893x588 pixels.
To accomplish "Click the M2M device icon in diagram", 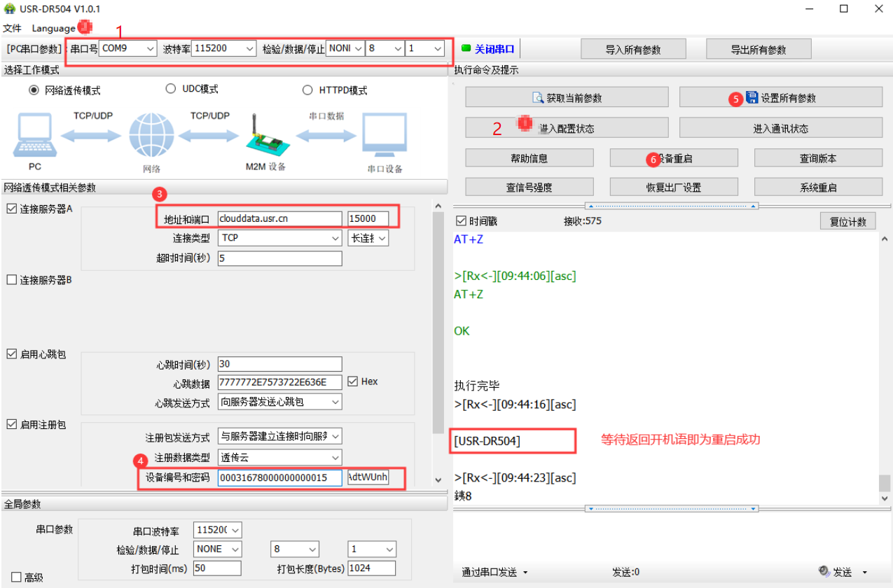I will click(x=265, y=136).
